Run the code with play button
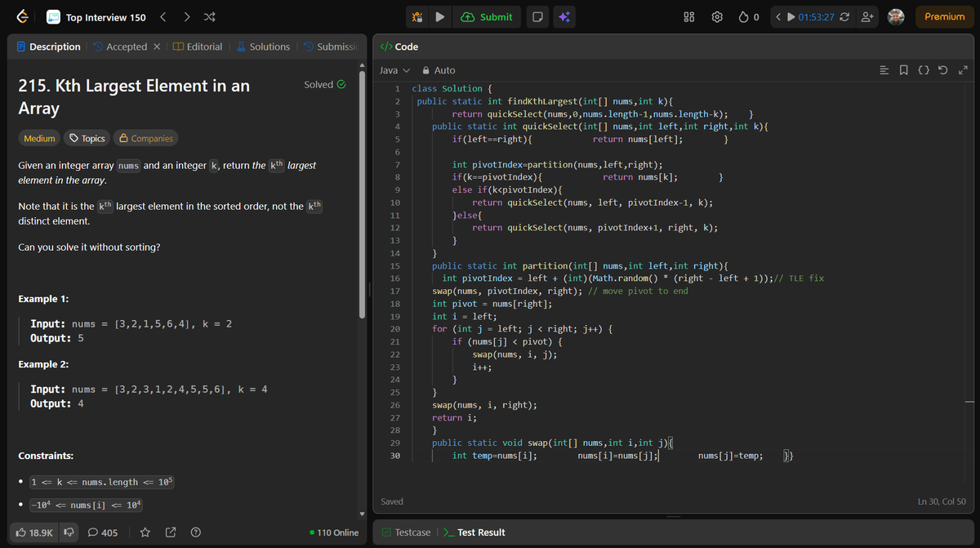Image resolution: width=980 pixels, height=548 pixels. [x=439, y=17]
